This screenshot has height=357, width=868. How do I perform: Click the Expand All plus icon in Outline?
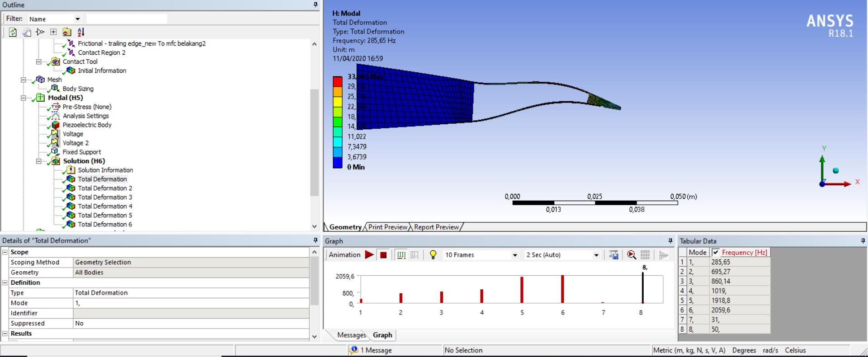tap(53, 32)
